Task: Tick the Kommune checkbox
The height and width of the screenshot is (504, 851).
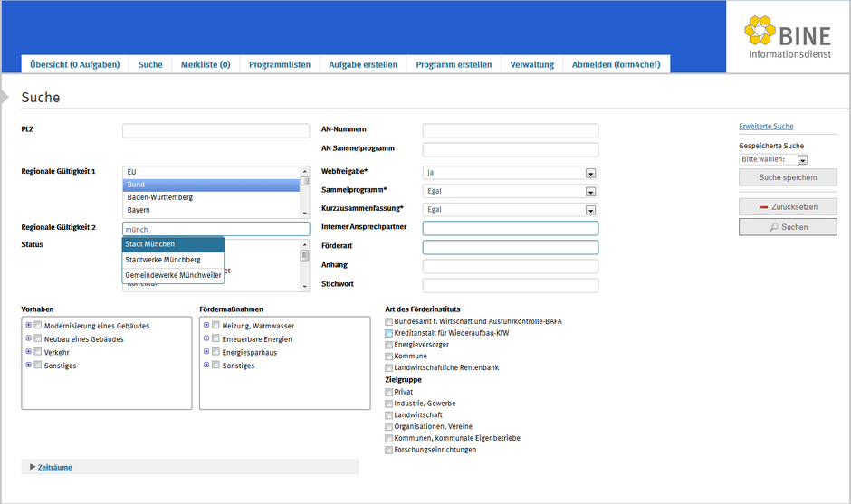Action: point(388,357)
